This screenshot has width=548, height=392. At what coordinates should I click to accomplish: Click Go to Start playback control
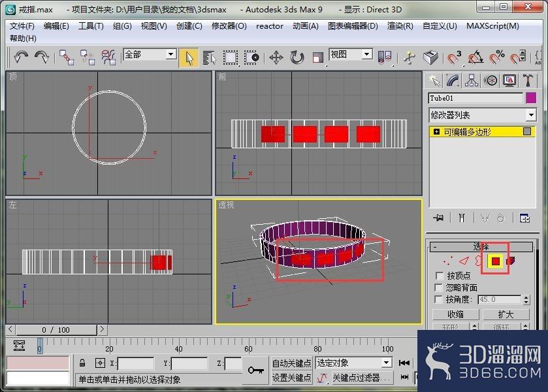(404, 363)
